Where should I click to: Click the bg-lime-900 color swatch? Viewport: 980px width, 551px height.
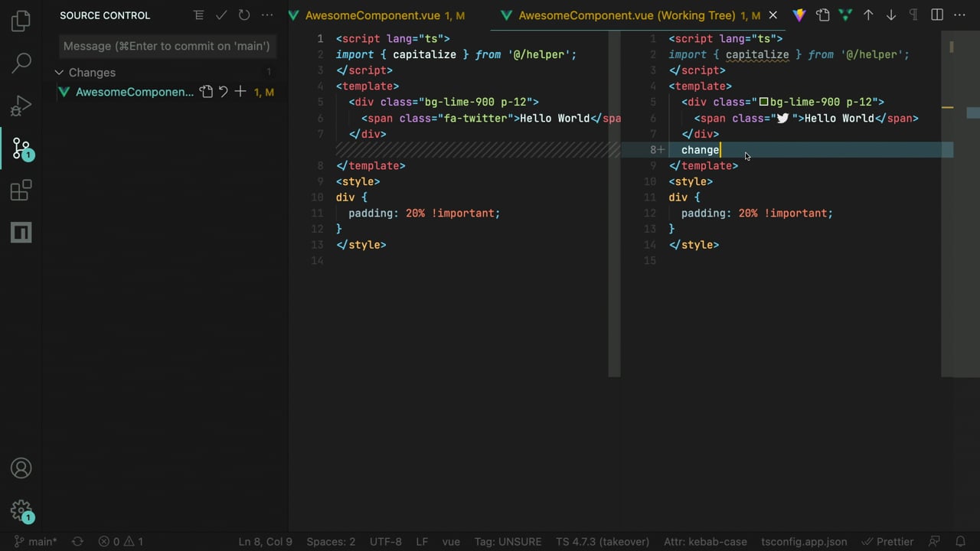[763, 102]
